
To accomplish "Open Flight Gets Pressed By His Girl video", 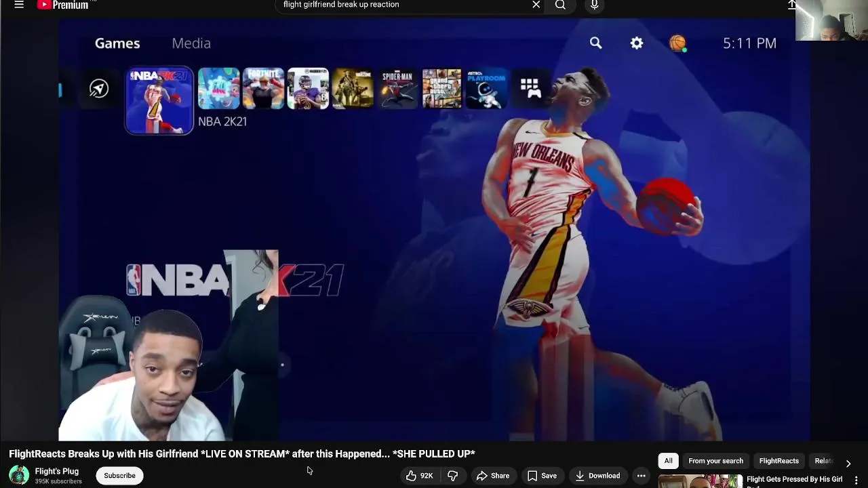I will [x=794, y=480].
